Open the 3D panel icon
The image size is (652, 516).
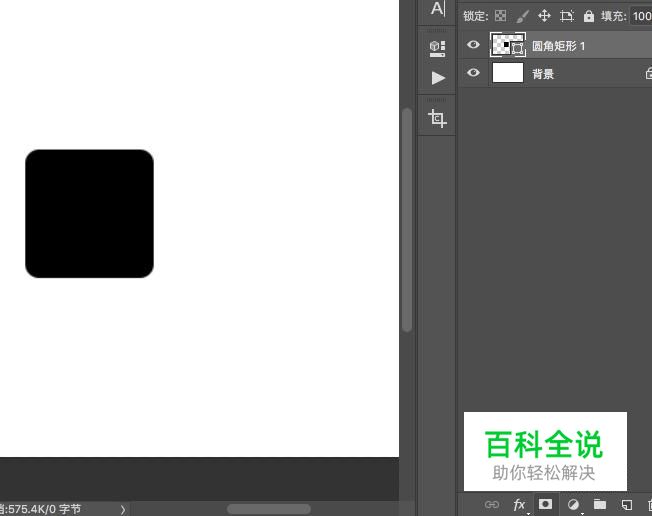437,47
